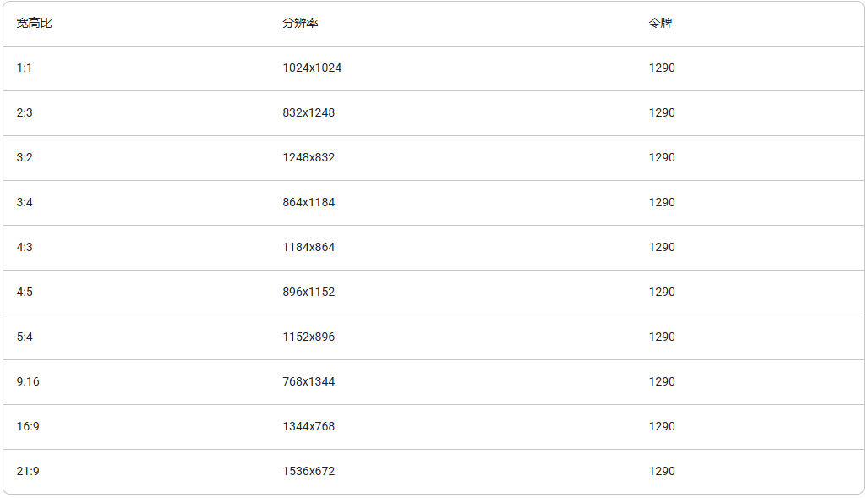Click the 1248x832 resolution value

point(308,157)
